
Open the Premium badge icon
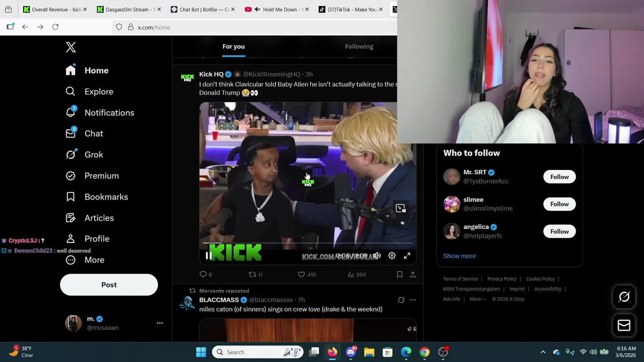tap(70, 175)
